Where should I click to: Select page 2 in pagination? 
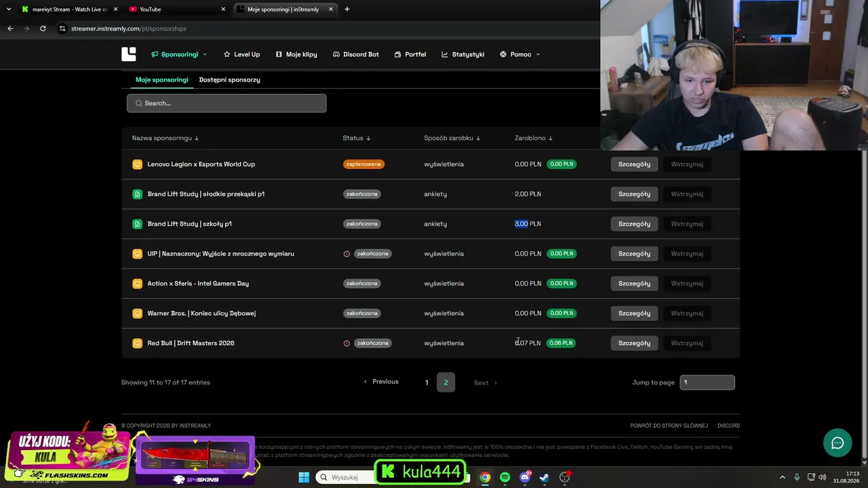tap(446, 382)
